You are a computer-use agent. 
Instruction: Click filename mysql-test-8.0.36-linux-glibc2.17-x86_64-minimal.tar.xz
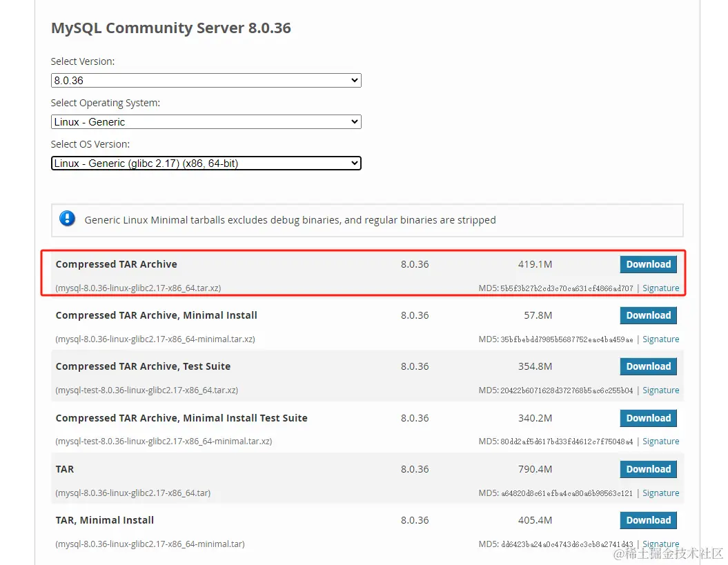pos(164,441)
